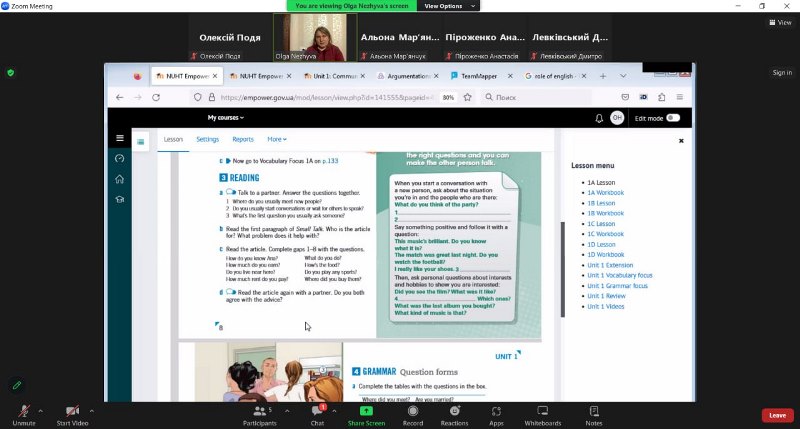Open browser extensions icon
The height and width of the screenshot is (429, 800).
(x=662, y=97)
